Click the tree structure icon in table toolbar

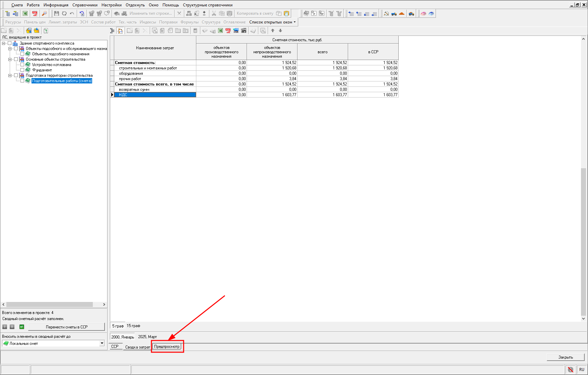click(112, 30)
